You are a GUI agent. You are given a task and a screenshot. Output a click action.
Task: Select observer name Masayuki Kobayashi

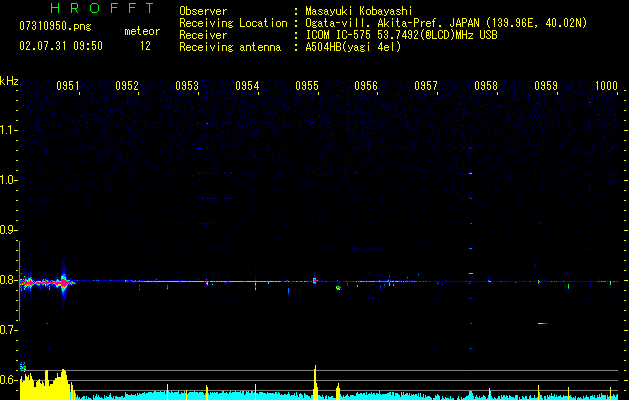click(x=359, y=11)
